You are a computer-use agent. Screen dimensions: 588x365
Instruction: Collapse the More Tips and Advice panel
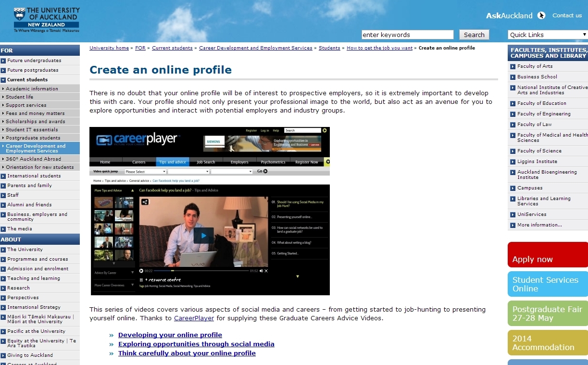tap(132, 190)
